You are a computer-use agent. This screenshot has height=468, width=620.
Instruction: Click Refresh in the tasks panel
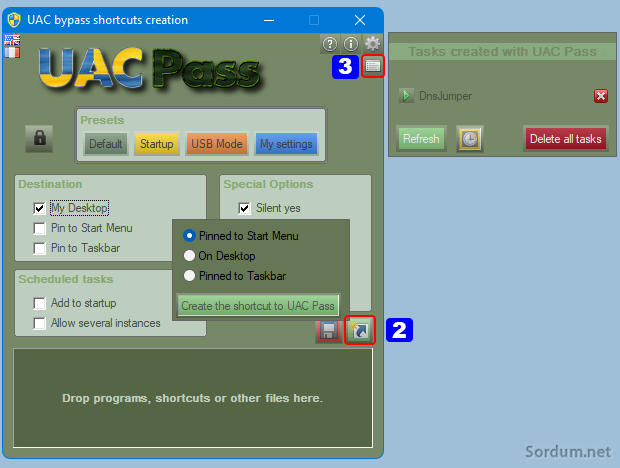point(421,139)
